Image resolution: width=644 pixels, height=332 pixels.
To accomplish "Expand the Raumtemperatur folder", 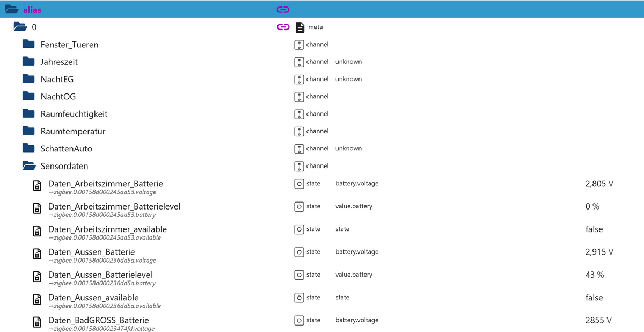I will coord(28,131).
